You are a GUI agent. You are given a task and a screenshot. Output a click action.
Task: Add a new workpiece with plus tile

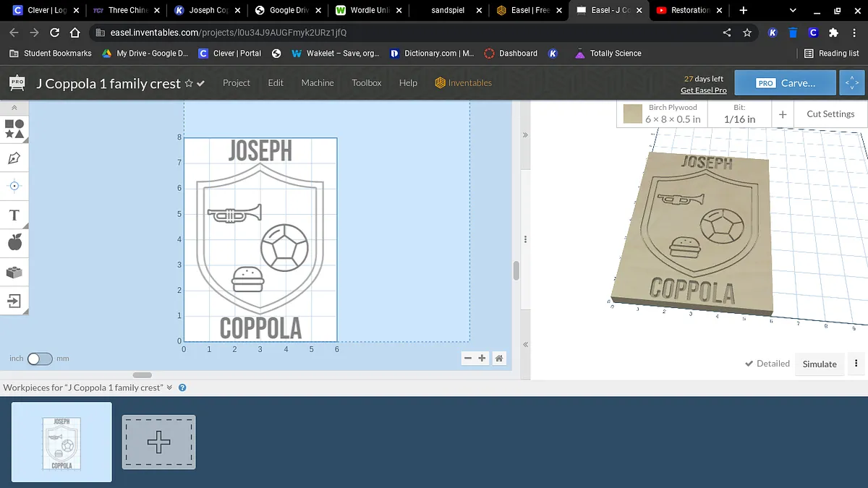158,442
